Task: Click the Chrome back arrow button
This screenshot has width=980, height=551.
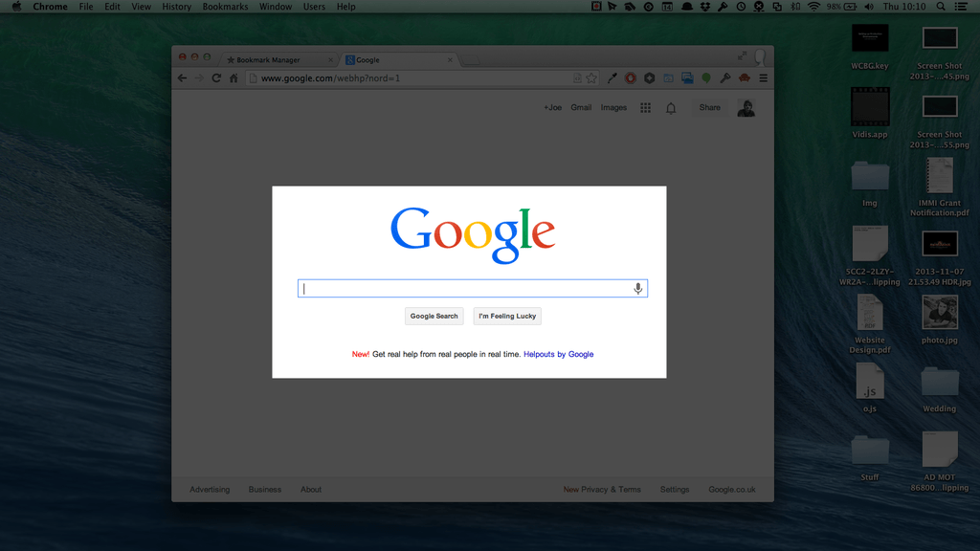Action: [182, 78]
